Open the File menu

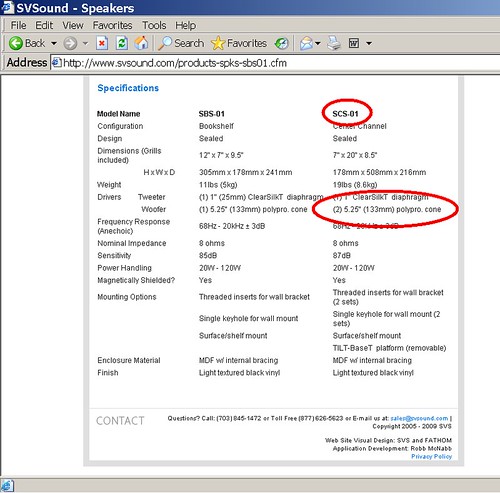[x=18, y=25]
